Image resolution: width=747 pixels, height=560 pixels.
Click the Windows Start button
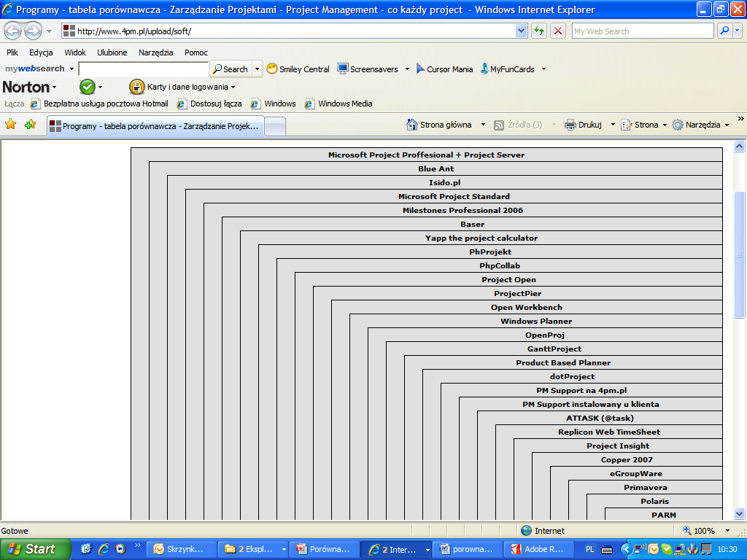(x=35, y=549)
